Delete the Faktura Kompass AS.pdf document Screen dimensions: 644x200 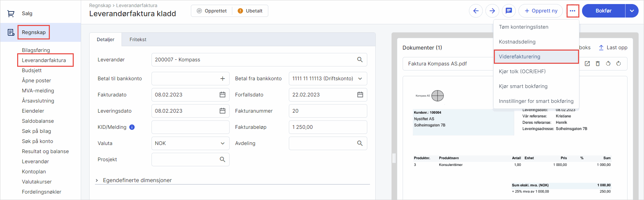click(x=598, y=64)
